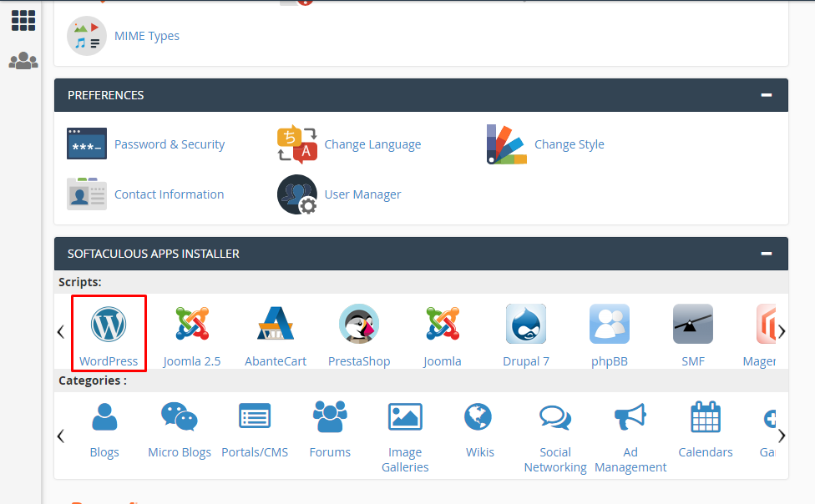Click the Joomla 2.5 text label
This screenshot has width=815, height=504.
192,361
